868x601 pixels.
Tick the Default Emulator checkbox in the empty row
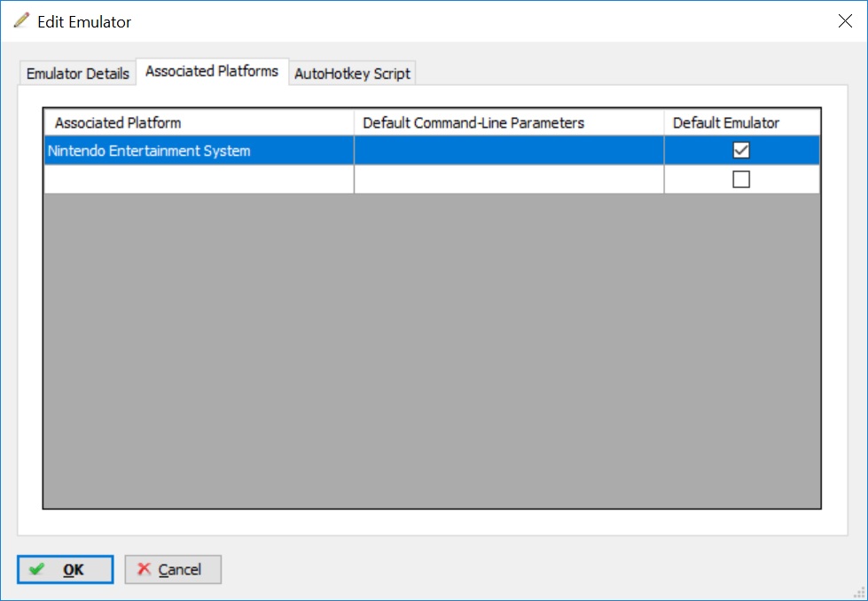(x=741, y=179)
